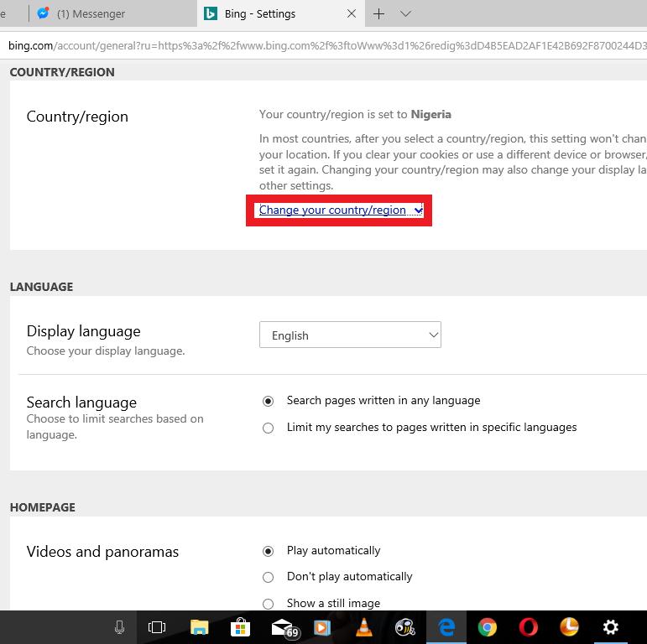The image size is (647, 644).
Task: Click the Task View icon
Action: tap(157, 627)
